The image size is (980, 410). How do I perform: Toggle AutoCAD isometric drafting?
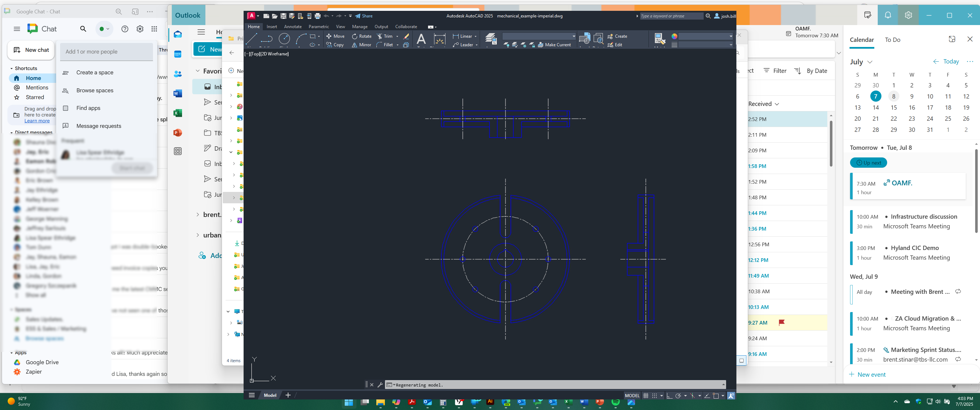[692, 395]
